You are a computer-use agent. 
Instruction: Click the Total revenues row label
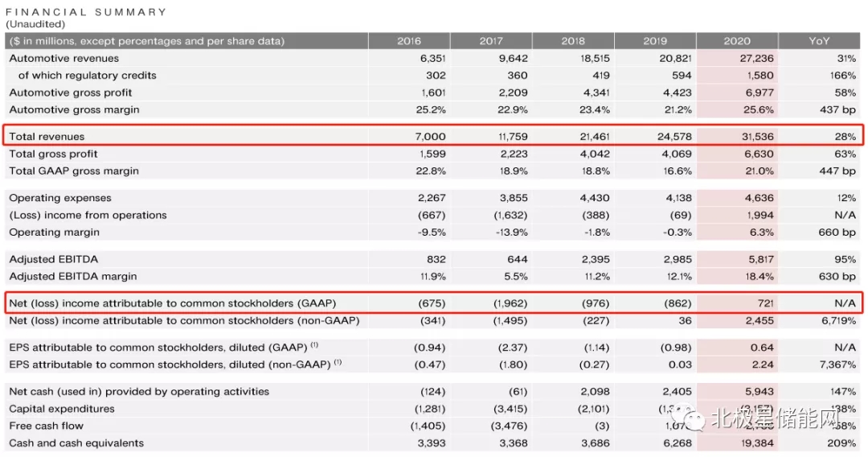pos(47,137)
